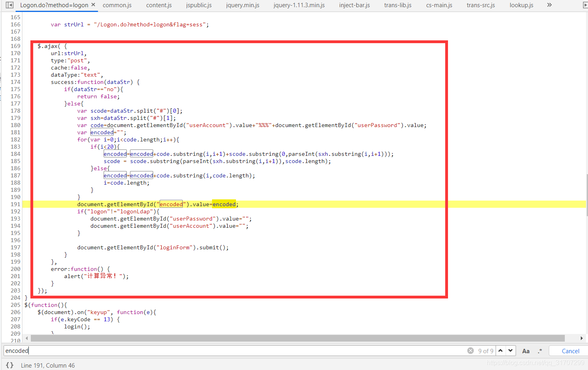Click "login();" call on line 208
The width and height of the screenshot is (588, 370).
pos(77,326)
